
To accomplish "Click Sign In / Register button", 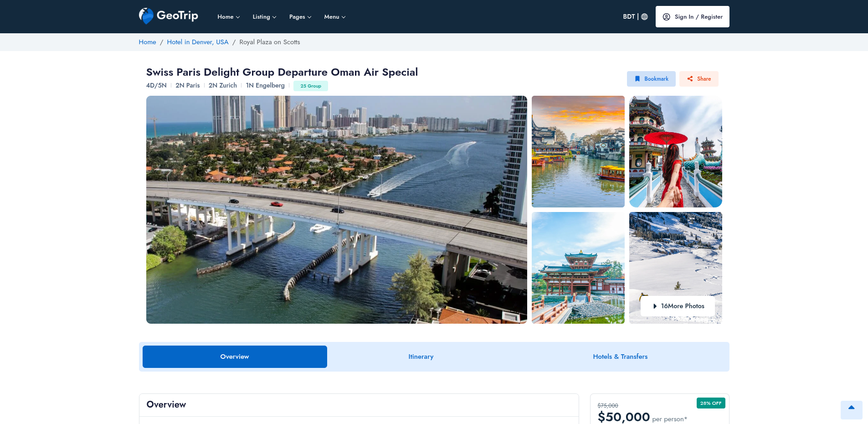I will point(692,17).
